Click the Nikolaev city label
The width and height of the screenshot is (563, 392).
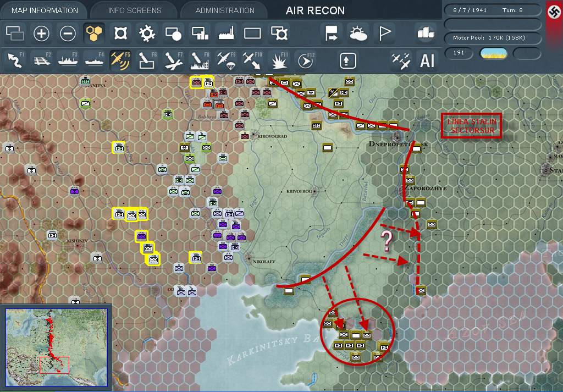(x=264, y=262)
